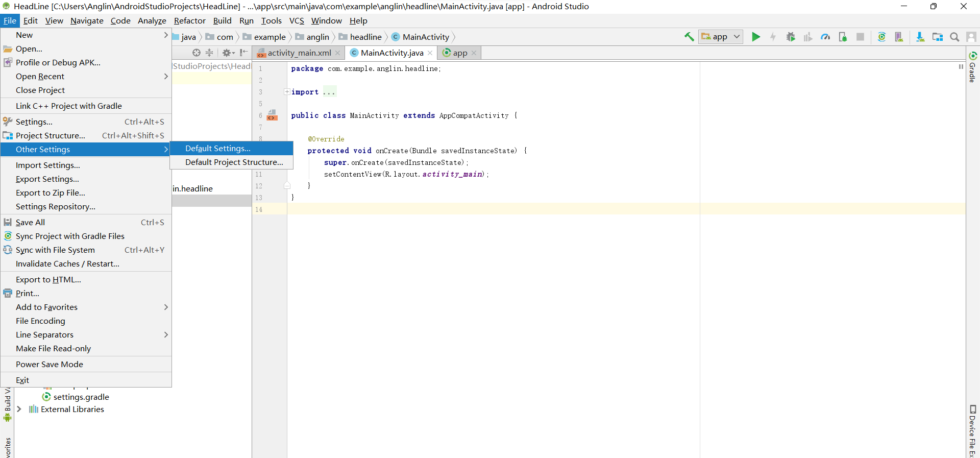Expand External Libraries tree node

[19, 409]
